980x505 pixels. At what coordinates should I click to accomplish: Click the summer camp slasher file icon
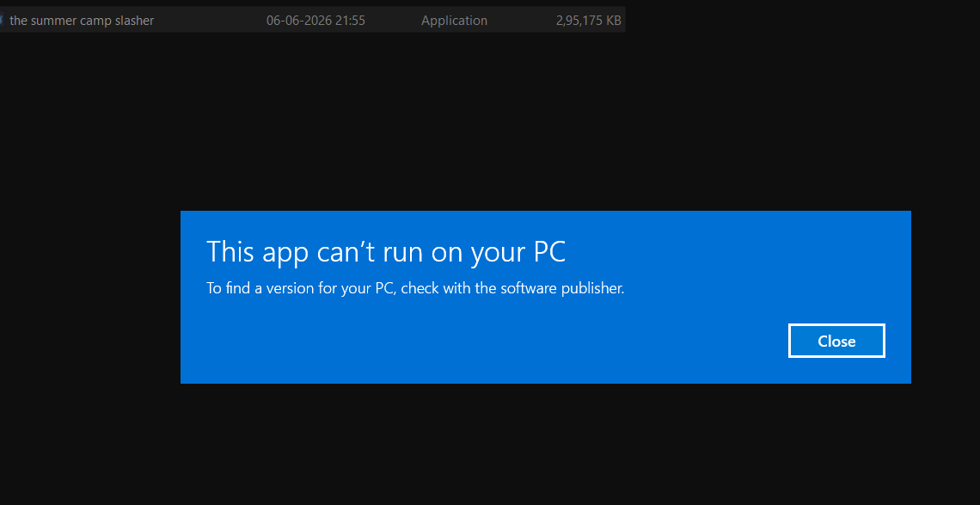point(2,20)
